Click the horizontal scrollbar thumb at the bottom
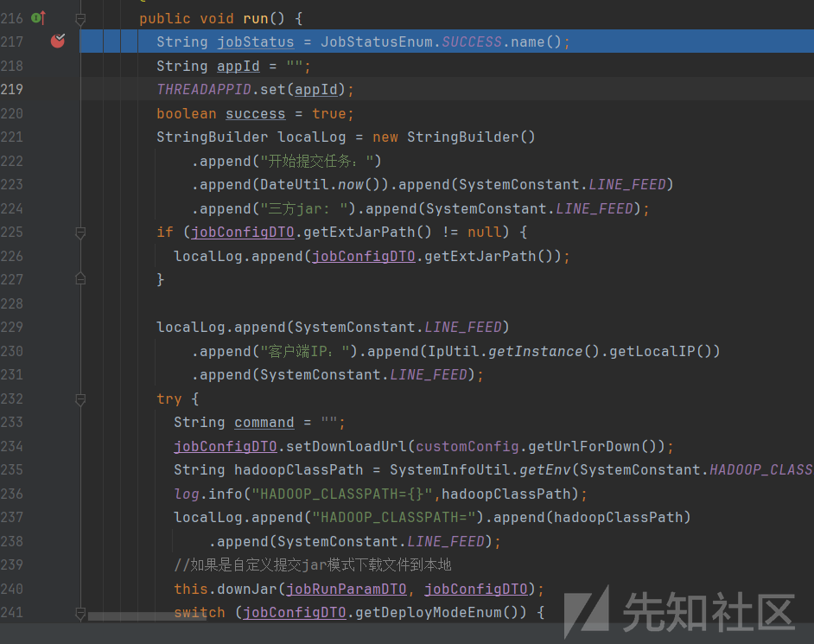This screenshot has width=814, height=644. tap(148, 616)
